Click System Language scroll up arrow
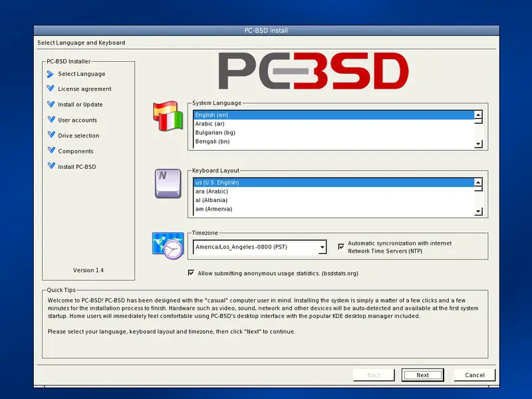532x399 pixels. (x=478, y=114)
